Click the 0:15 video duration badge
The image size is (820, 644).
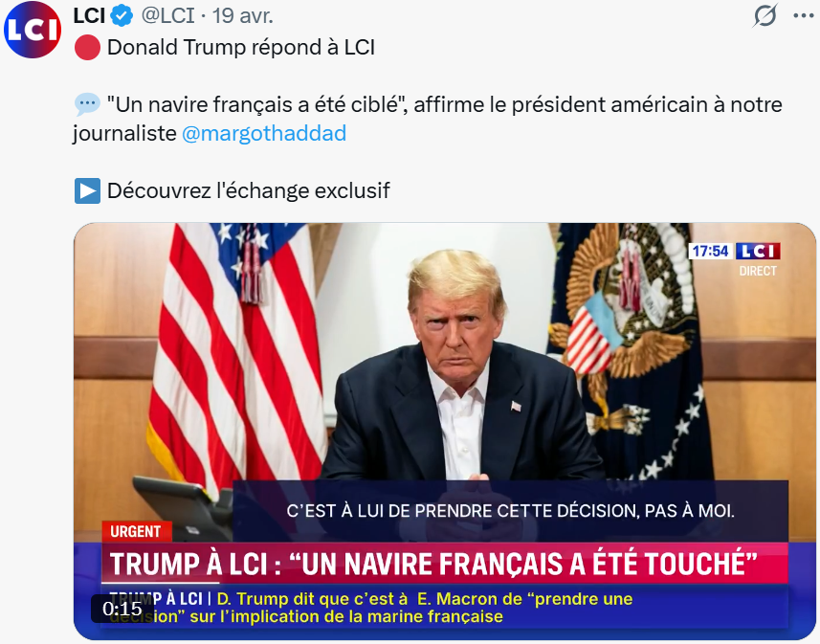click(x=122, y=609)
